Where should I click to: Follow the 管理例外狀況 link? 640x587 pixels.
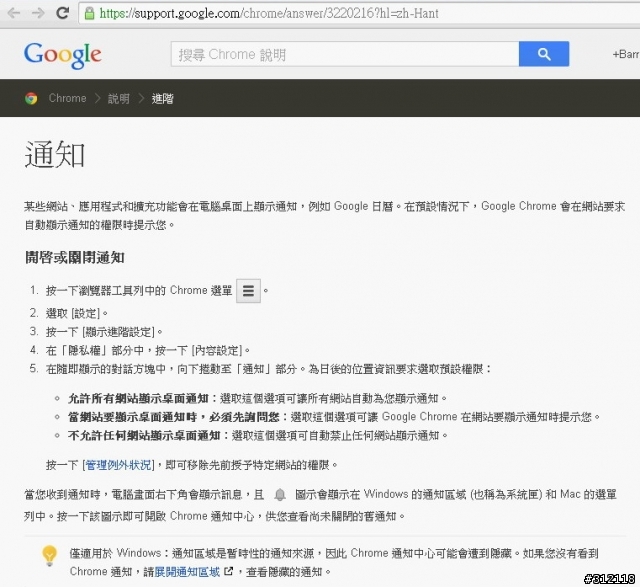(x=118, y=465)
